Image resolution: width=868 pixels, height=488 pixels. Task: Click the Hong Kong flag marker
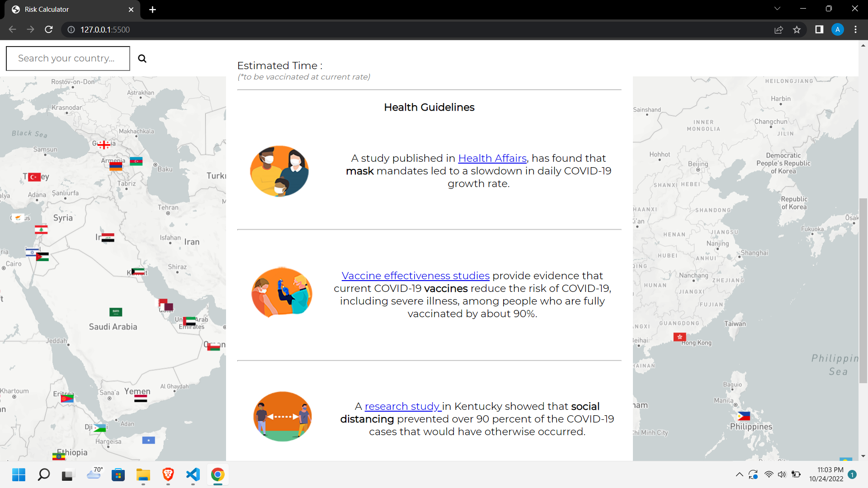(679, 337)
